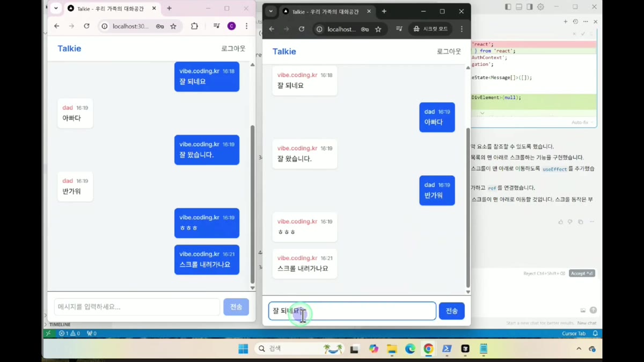Open errors and warnings status indicator
This screenshot has width=644, height=362.
69,334
